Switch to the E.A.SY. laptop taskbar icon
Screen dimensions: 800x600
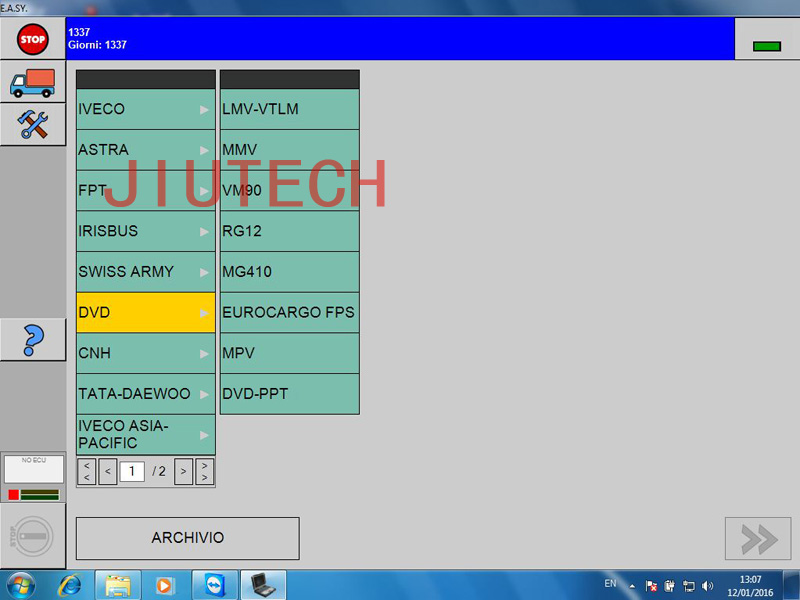(x=263, y=585)
